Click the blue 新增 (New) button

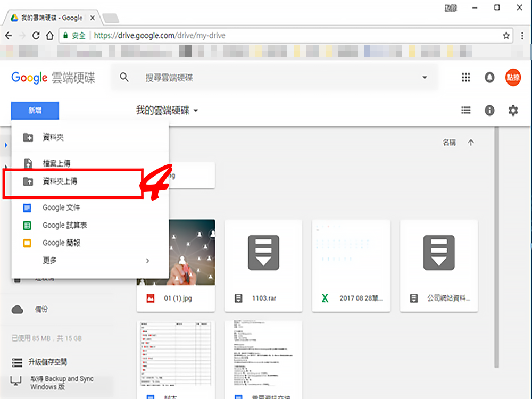[35, 111]
